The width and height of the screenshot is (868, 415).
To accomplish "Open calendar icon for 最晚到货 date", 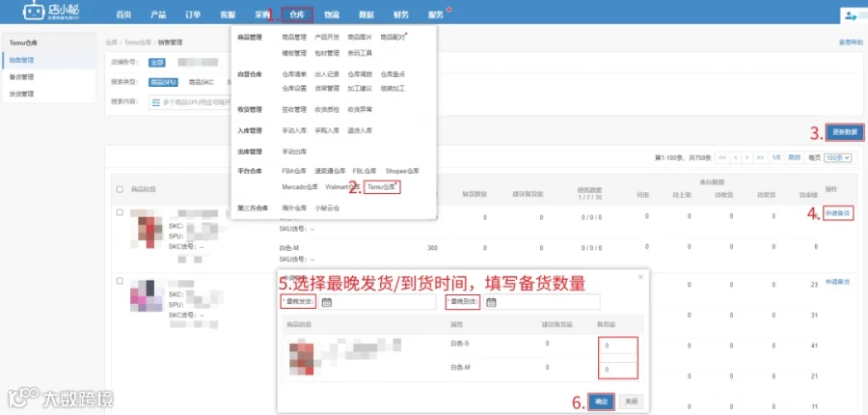I will pos(491,302).
